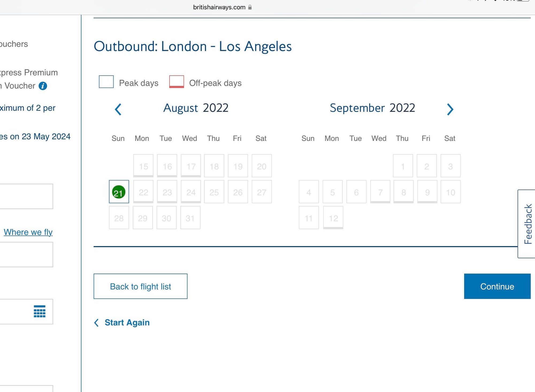The image size is (535, 392).
Task: Click chevron beside Start Again
Action: pyautogui.click(x=97, y=322)
